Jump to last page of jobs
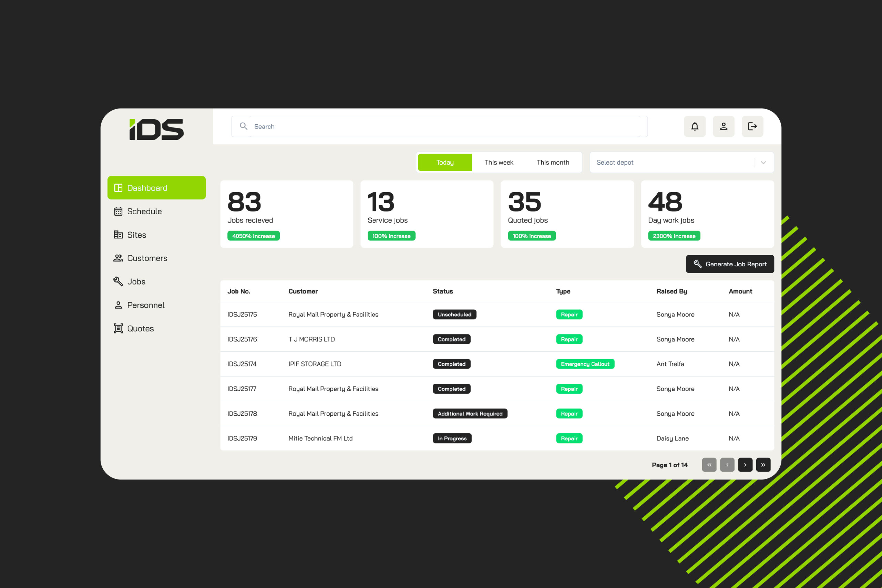 pyautogui.click(x=763, y=465)
